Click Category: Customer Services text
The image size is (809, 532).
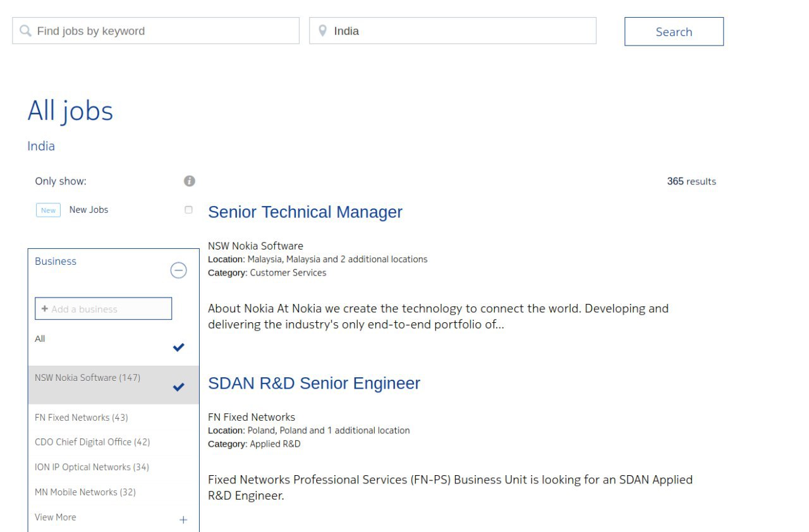tap(267, 273)
